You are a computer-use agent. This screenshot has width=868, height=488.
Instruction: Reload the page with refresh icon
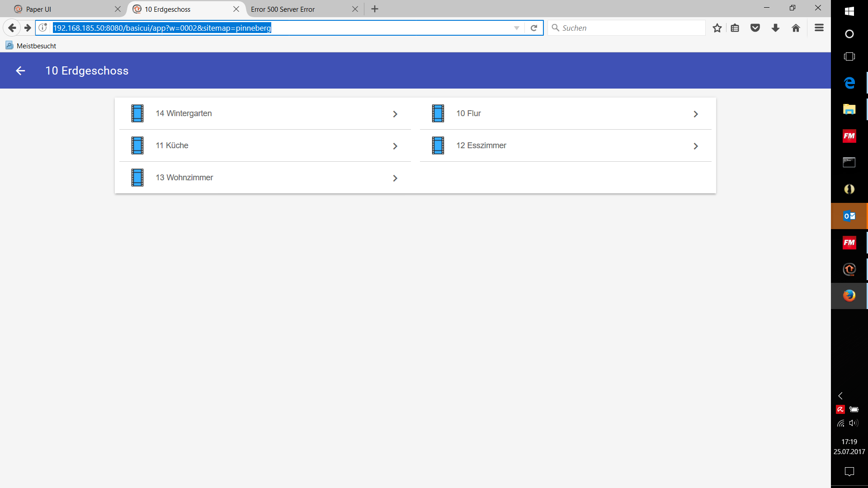coord(534,28)
